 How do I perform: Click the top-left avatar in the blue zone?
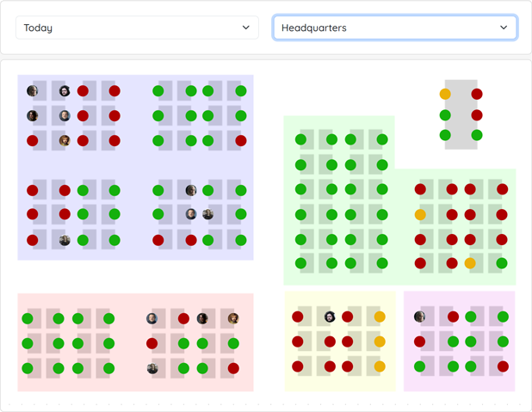coord(33,90)
